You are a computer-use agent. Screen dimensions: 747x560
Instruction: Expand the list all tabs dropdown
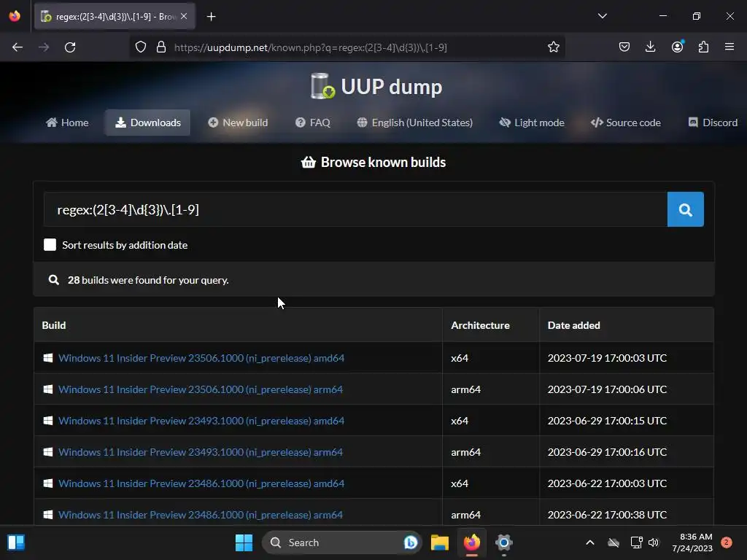[x=602, y=16]
